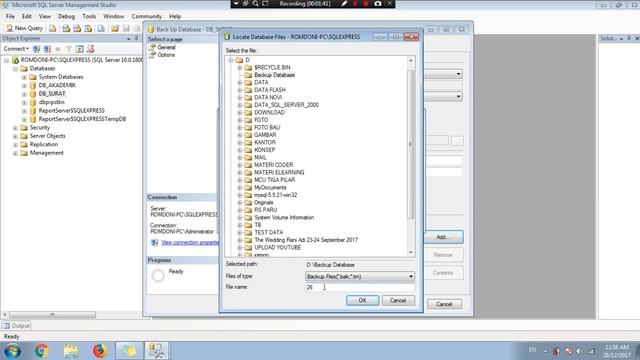The height and width of the screenshot is (360, 640).
Task: Open the View menu
Action: (45, 16)
